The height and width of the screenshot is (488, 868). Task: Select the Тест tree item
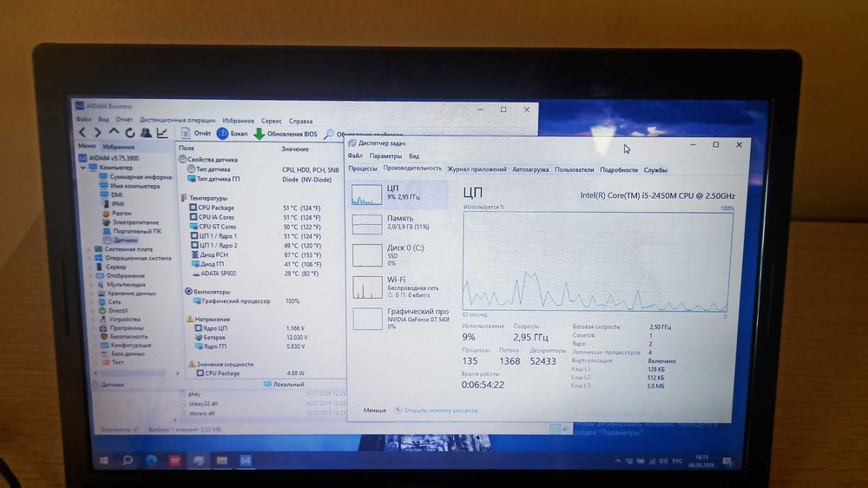point(112,362)
